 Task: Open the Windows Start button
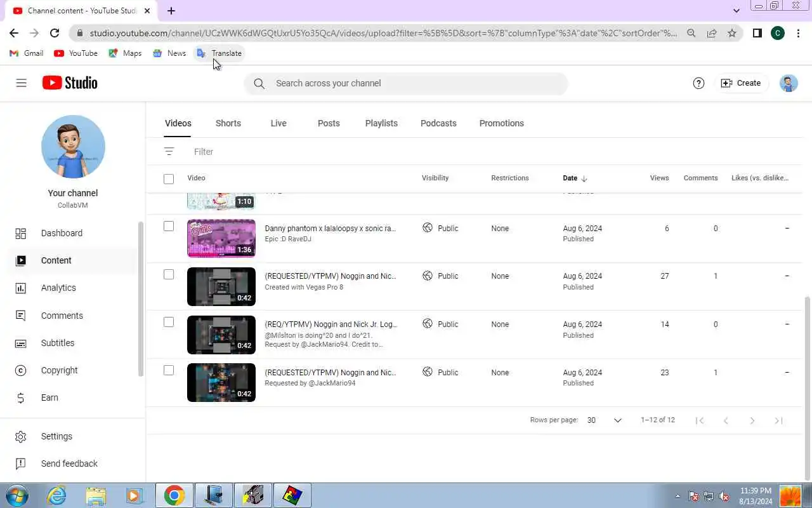click(x=16, y=495)
